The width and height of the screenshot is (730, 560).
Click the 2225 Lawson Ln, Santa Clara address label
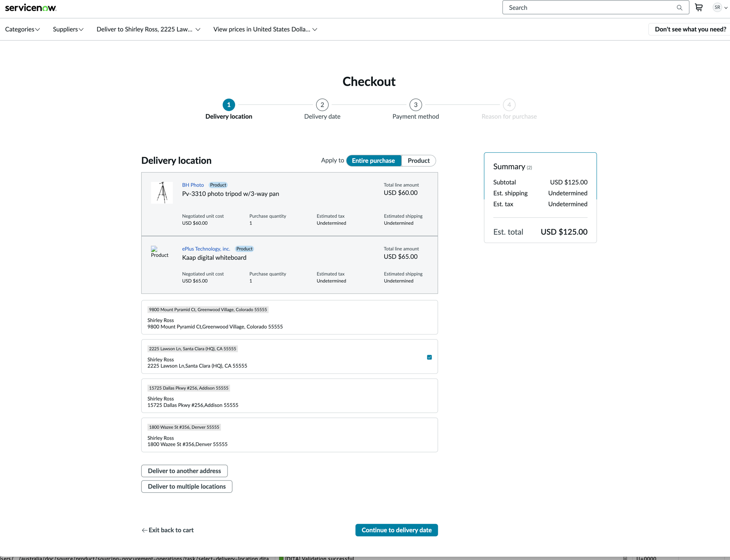pyautogui.click(x=192, y=349)
